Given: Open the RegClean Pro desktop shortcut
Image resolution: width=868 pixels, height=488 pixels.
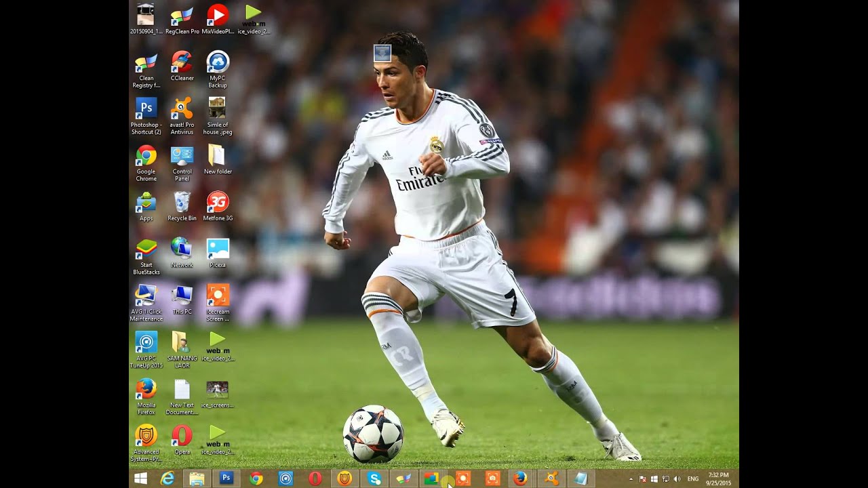Looking at the screenshot, I should coord(182,20).
